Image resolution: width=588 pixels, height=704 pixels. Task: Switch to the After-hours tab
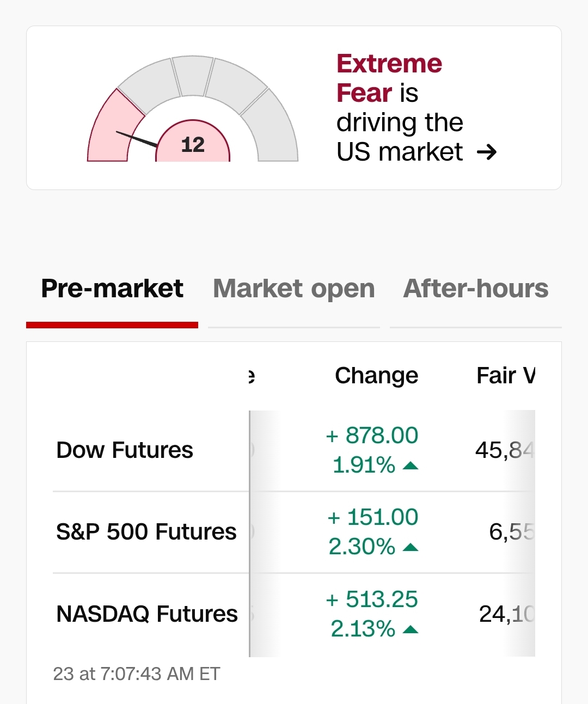click(x=475, y=289)
